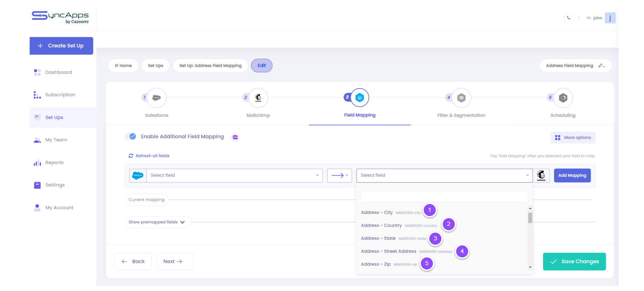
Task: Open the Set Ups breadcrumb
Action: pos(155,65)
